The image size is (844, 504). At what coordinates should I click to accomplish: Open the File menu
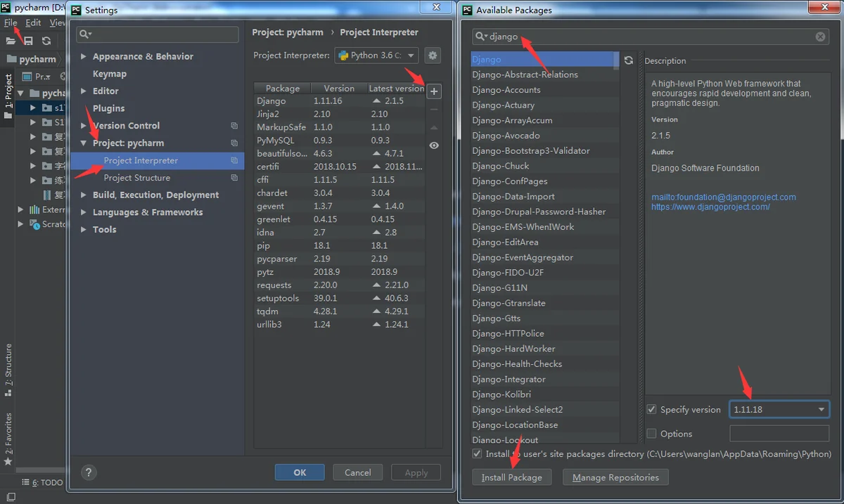[10, 22]
